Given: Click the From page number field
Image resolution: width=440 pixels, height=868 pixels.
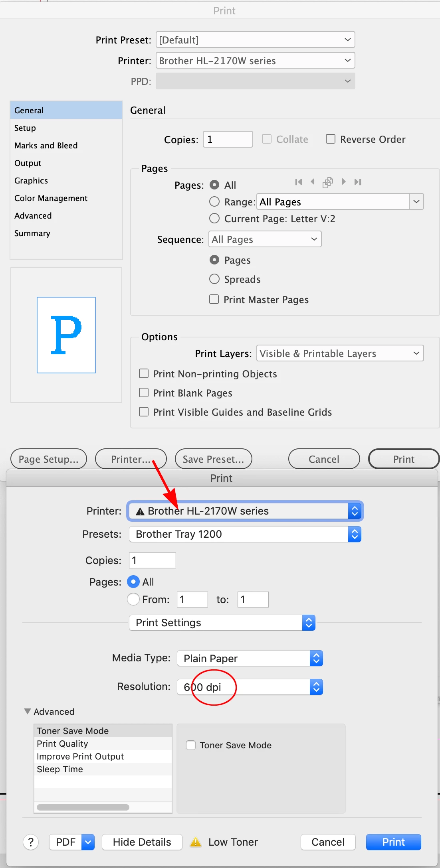Looking at the screenshot, I should pos(192,599).
